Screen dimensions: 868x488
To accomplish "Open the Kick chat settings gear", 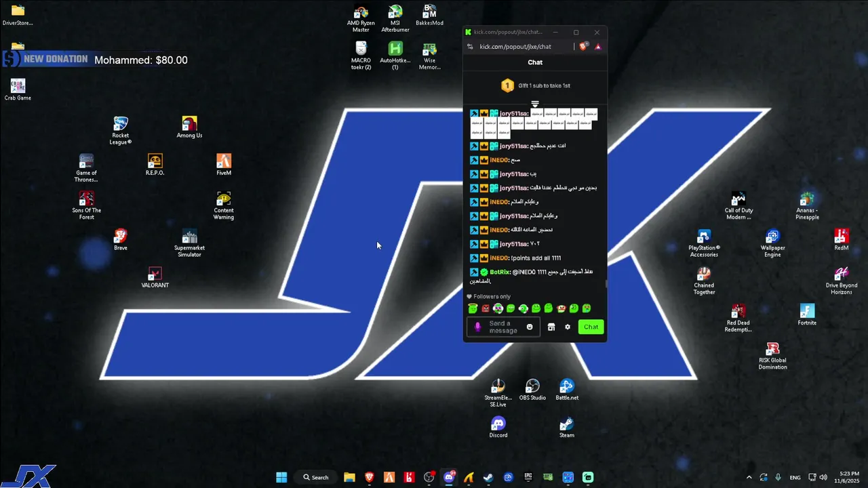I will click(x=568, y=327).
